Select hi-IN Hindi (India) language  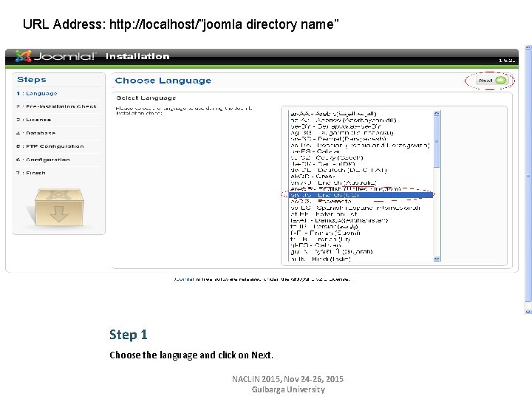click(321, 259)
